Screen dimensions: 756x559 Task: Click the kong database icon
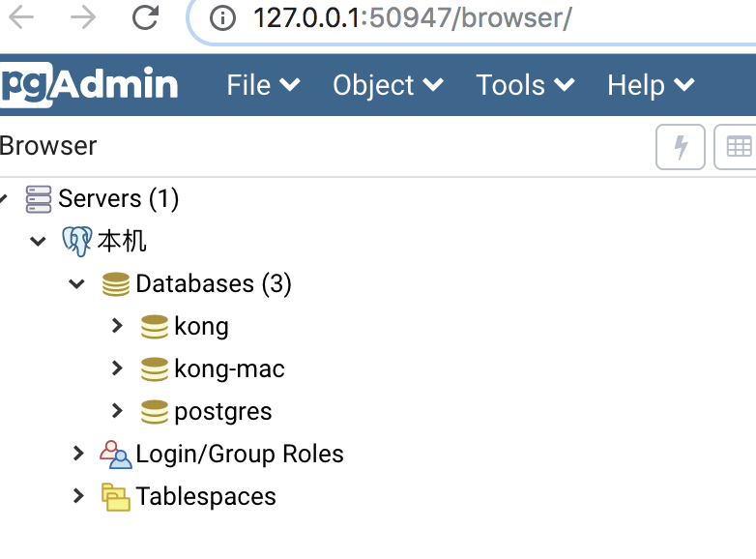point(155,327)
